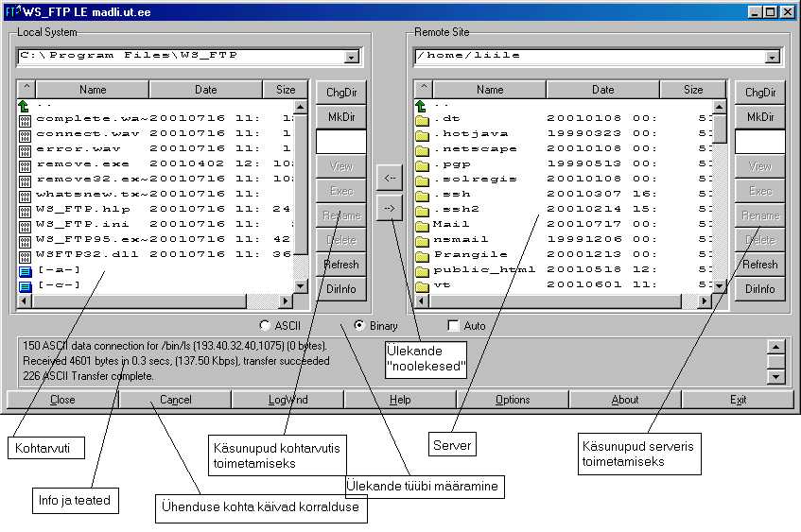
Task: Click the drive icon for [-a-]
Action: pos(25,271)
